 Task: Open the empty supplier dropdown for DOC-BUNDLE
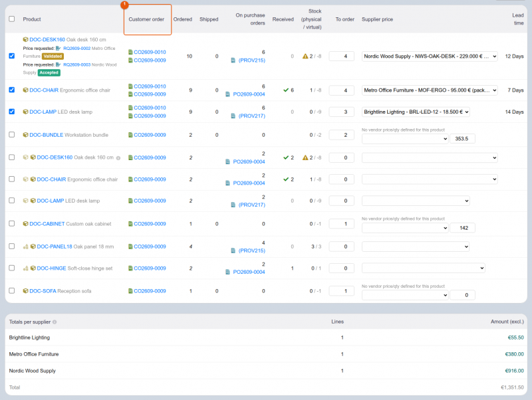pyautogui.click(x=405, y=139)
